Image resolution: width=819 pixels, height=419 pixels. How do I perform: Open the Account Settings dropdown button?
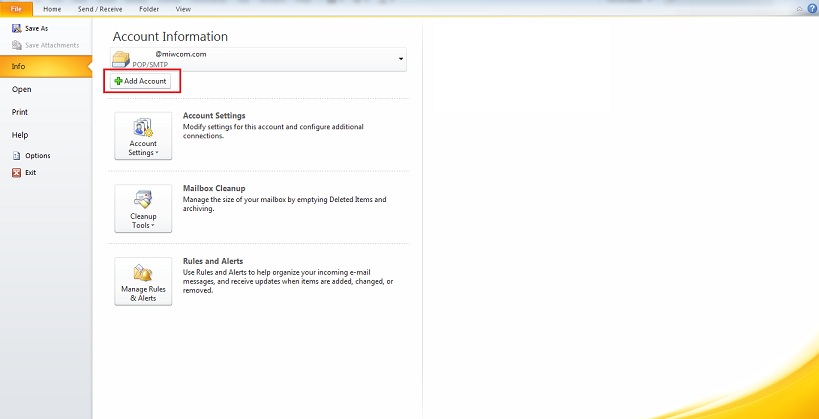143,136
